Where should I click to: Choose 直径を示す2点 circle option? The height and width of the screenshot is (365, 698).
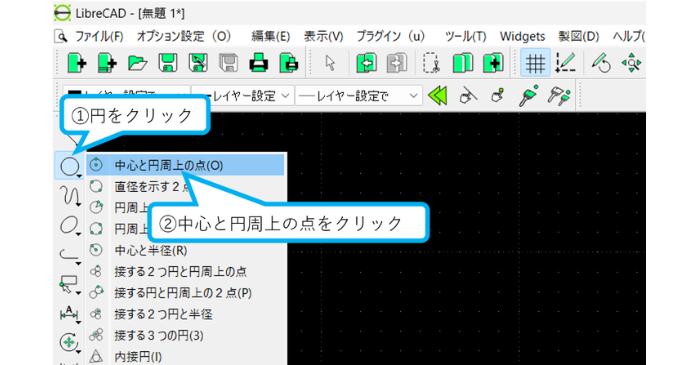(185, 187)
